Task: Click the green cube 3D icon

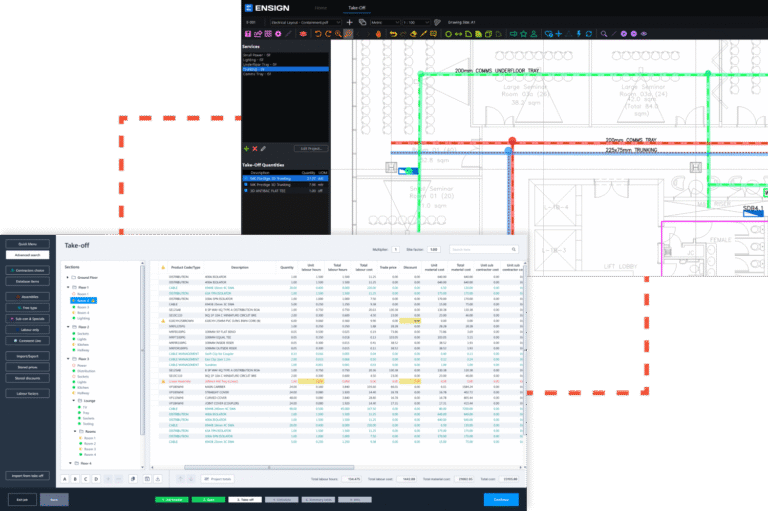Action: pyautogui.click(x=488, y=34)
